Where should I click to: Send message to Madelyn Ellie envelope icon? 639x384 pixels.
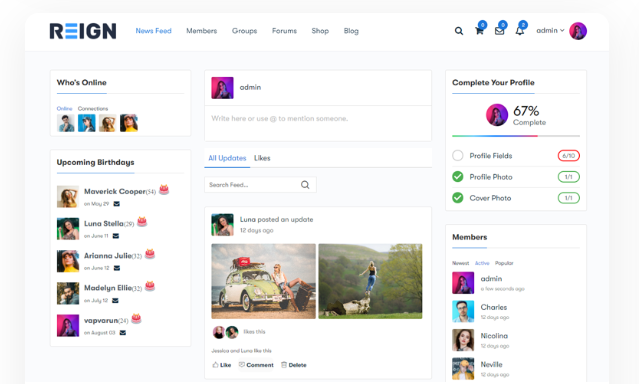tap(115, 300)
